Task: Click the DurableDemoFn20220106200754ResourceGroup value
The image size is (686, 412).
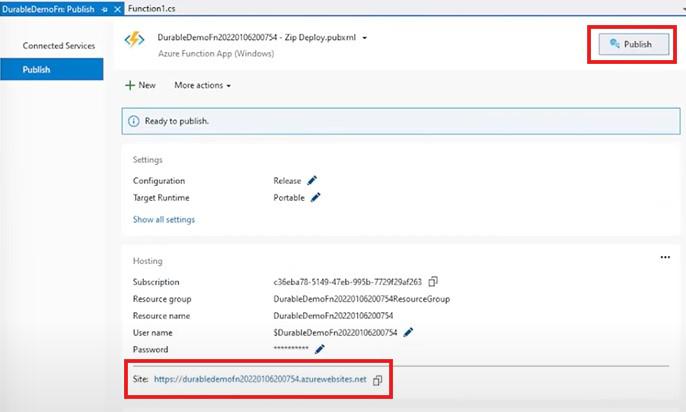Action: point(361,299)
